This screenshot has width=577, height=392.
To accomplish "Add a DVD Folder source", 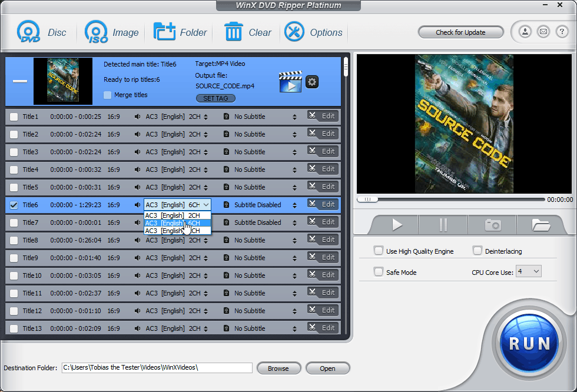I will pyautogui.click(x=180, y=32).
